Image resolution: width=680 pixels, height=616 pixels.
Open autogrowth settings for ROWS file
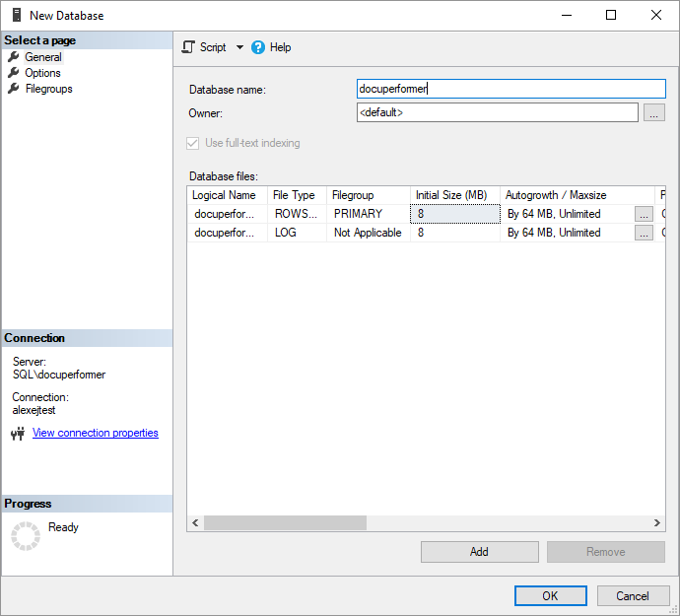point(644,214)
